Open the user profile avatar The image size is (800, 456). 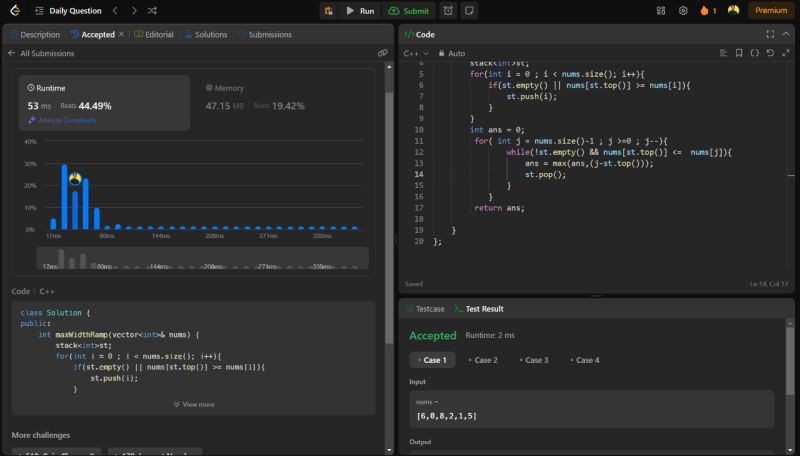733,10
